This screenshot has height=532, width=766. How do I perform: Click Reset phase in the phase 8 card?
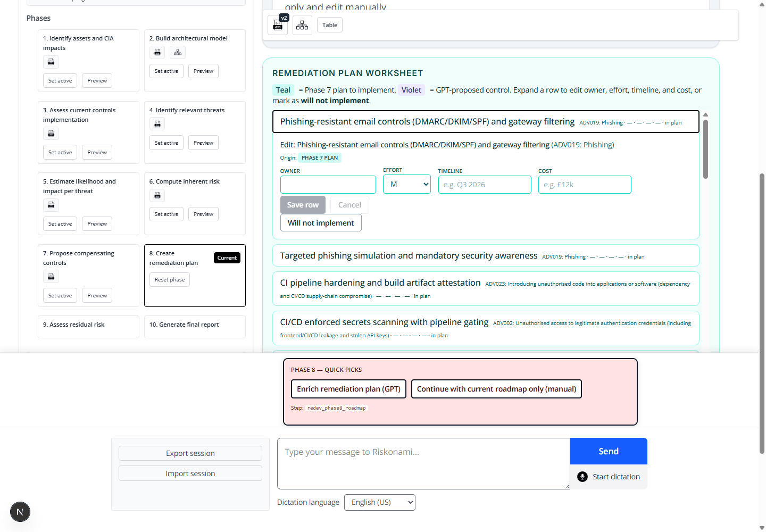coord(170,280)
